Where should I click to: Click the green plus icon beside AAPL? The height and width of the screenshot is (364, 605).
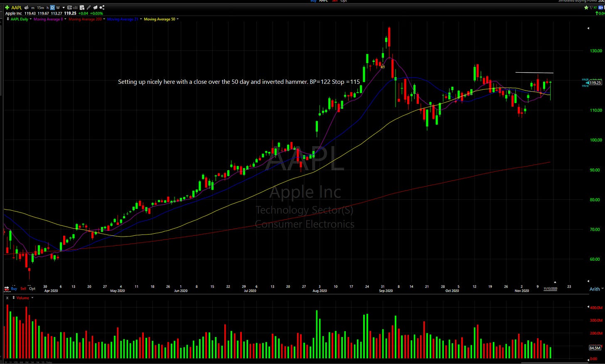coord(7,7)
